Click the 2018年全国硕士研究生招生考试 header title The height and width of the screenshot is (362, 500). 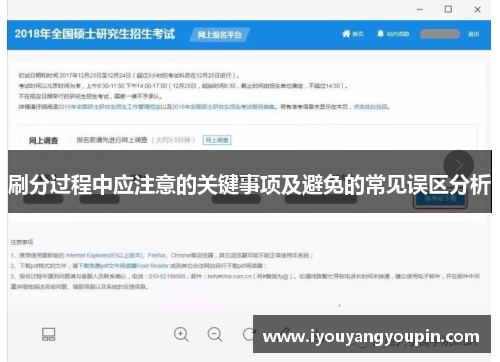[95, 34]
